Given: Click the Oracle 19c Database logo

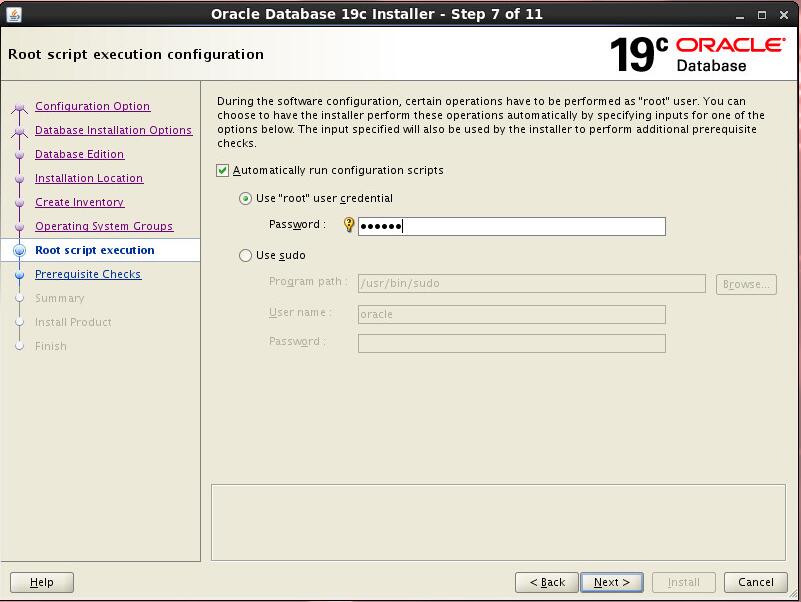Looking at the screenshot, I should (697, 54).
